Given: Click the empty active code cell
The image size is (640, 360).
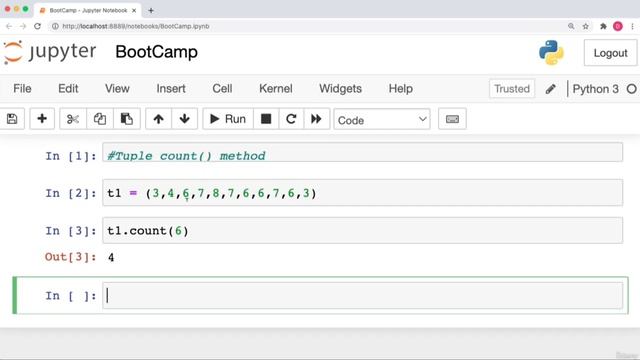Looking at the screenshot, I should click(362, 296).
